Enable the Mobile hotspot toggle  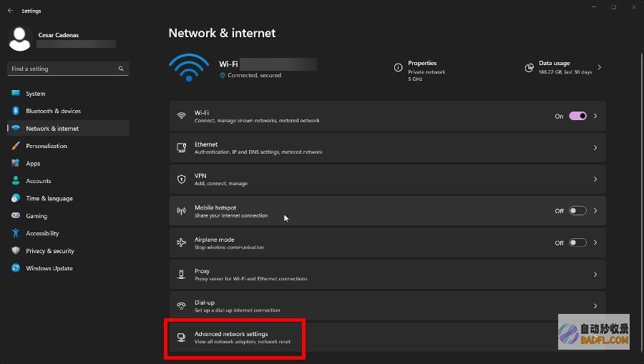[577, 211]
